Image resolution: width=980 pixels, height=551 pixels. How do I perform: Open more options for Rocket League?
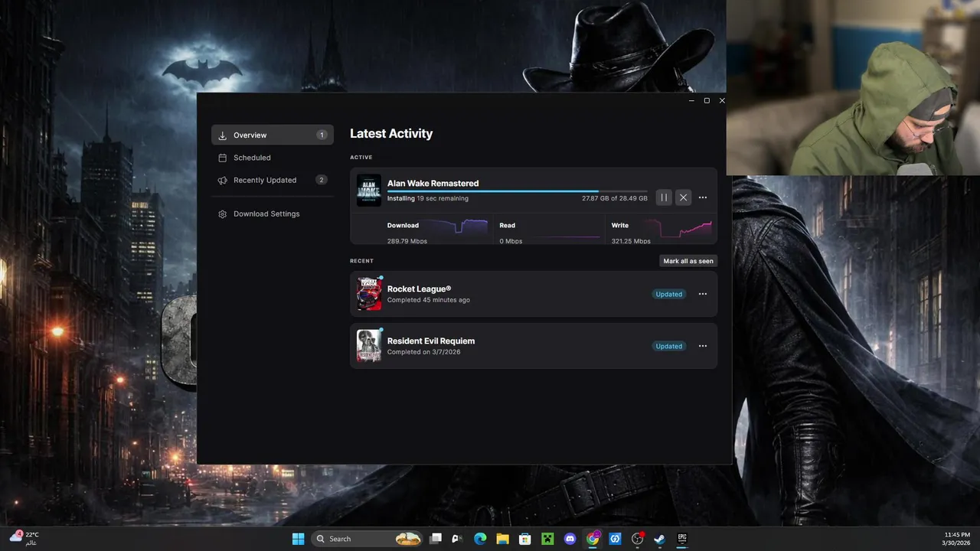click(703, 294)
